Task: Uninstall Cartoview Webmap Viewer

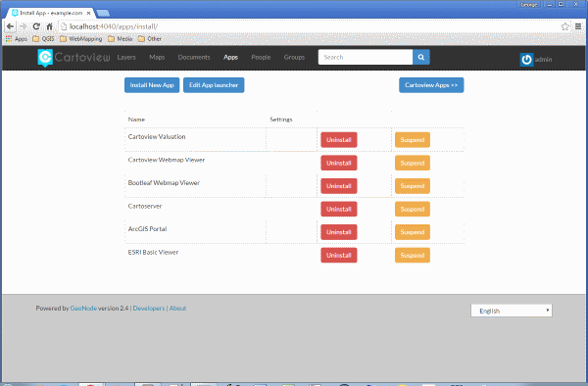Action: coord(339,163)
